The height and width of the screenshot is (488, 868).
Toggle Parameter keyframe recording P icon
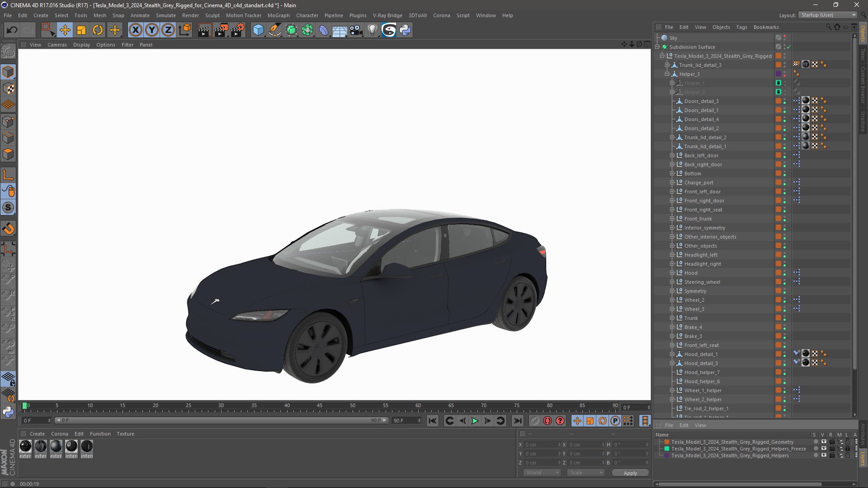(615, 421)
